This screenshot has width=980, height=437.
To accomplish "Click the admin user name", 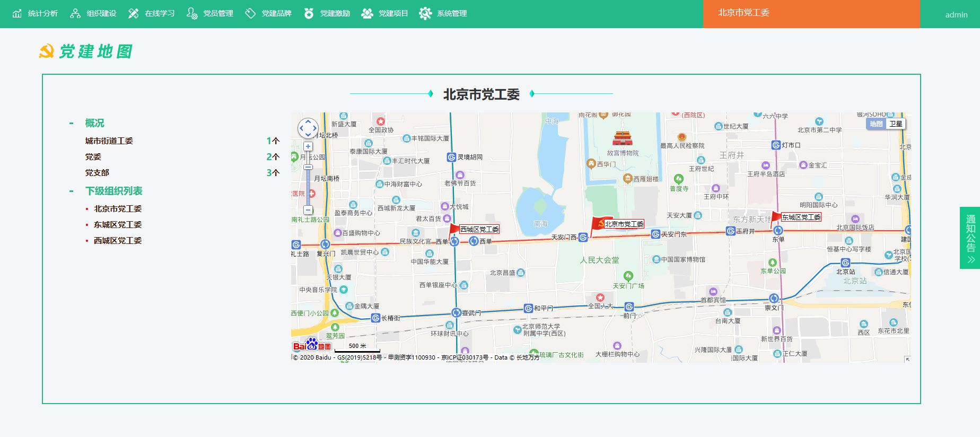I will (x=956, y=15).
